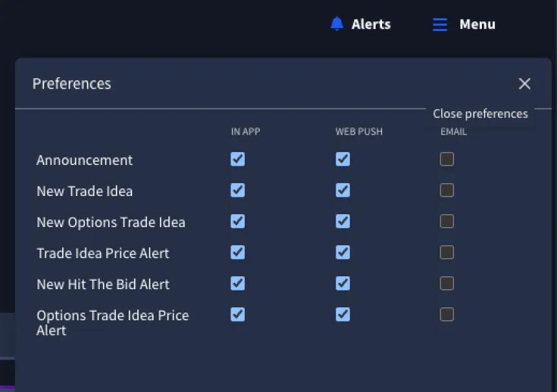Click the Options Trade Idea Price Alert label

coord(113,323)
